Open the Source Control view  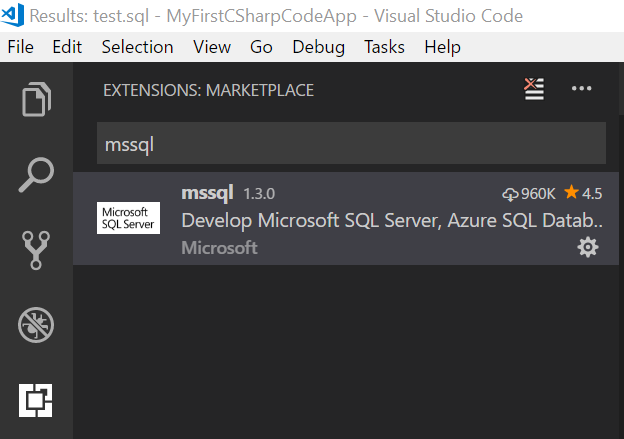pos(36,250)
